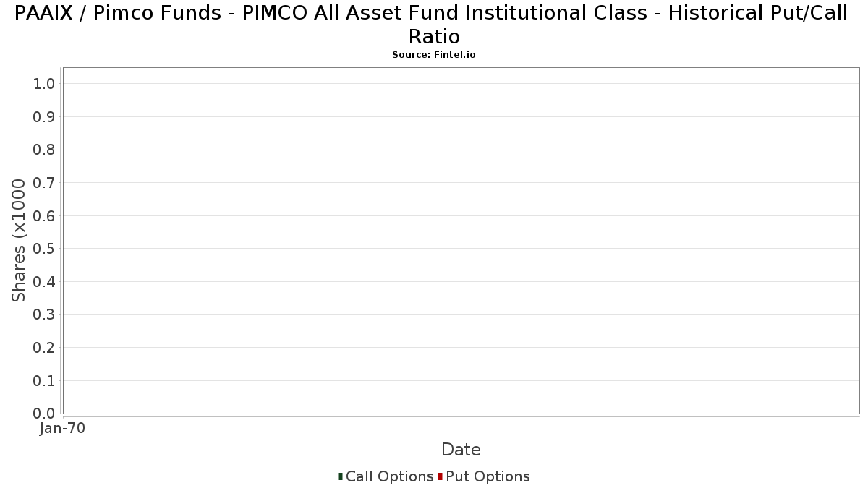Click the Jan-70 x-axis tick label
The image size is (868, 488).
point(63,429)
